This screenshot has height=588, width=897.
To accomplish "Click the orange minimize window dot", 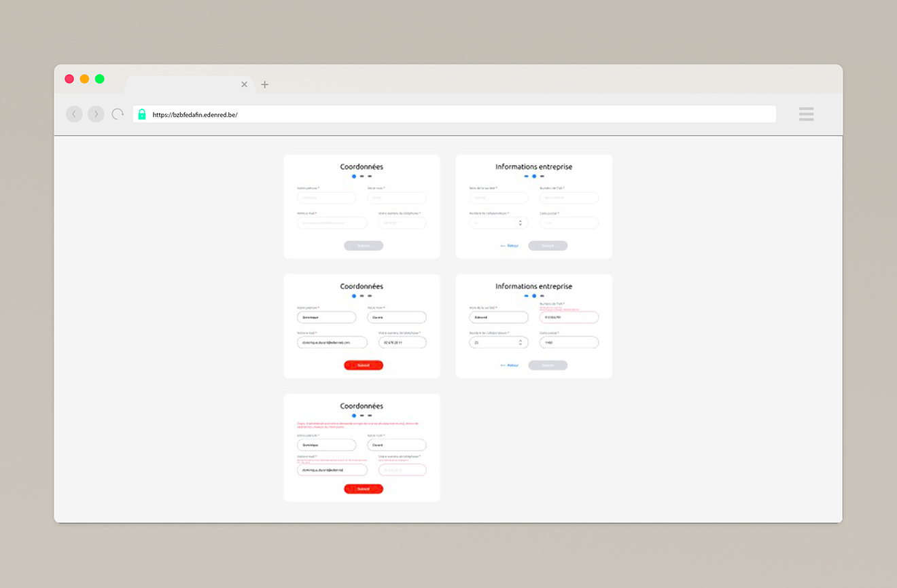I will (x=84, y=79).
